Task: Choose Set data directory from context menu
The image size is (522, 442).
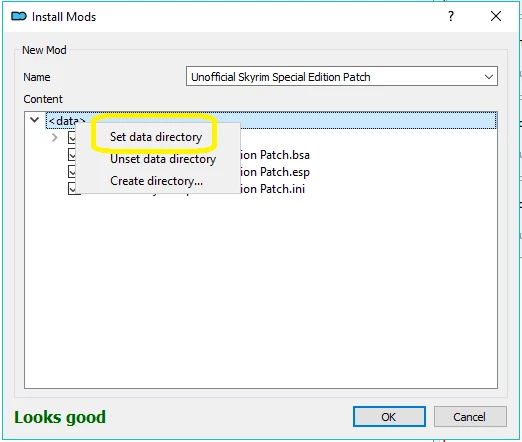Action: coord(156,137)
